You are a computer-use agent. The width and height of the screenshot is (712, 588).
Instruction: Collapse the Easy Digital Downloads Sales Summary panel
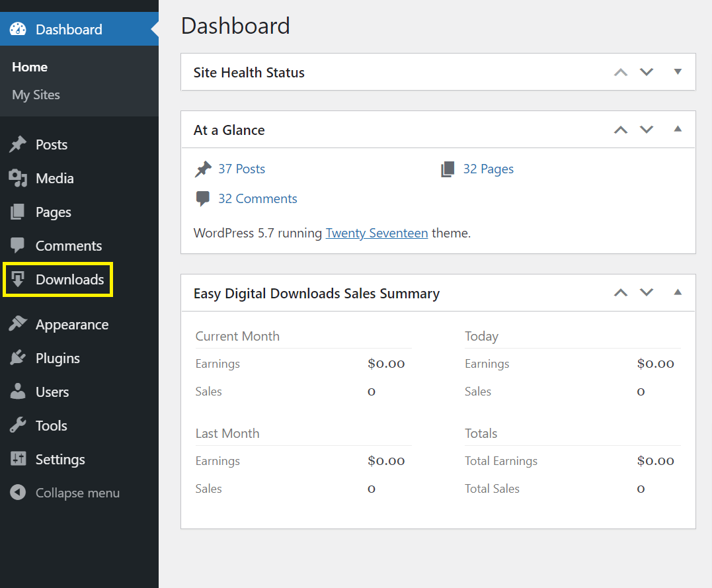[x=677, y=292]
